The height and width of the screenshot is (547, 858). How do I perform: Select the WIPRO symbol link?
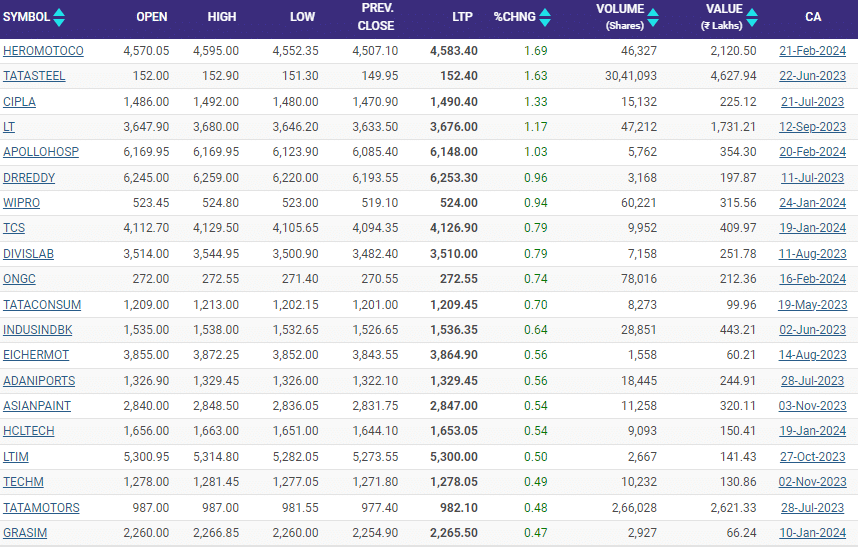coord(21,203)
